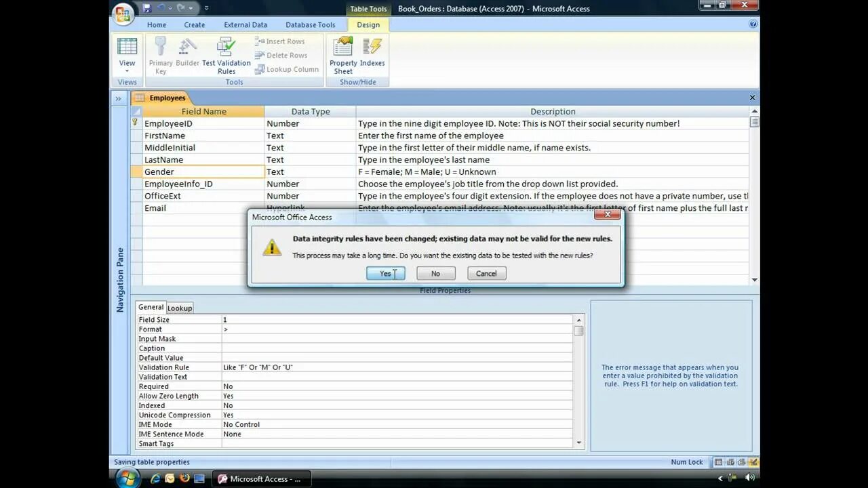868x488 pixels.
Task: Switch to the Create ribbon tab
Action: coord(194,24)
